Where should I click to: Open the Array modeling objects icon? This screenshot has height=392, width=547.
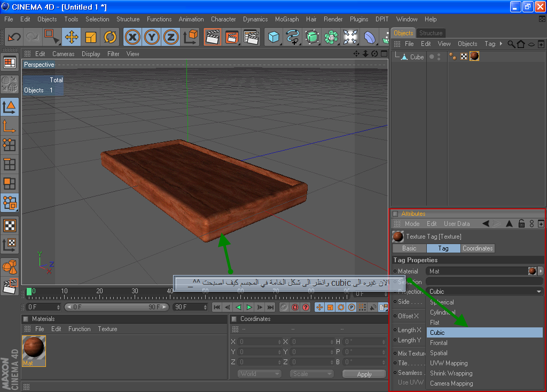pos(331,37)
